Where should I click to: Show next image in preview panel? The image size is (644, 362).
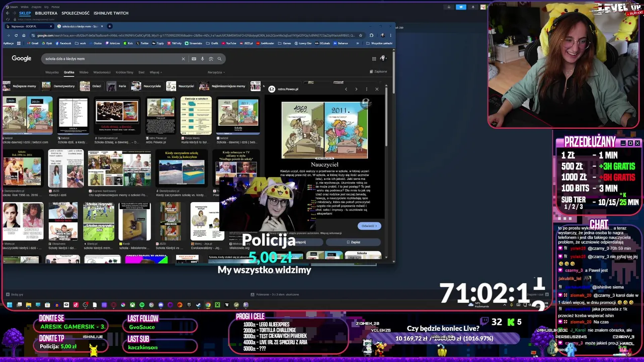pos(356,89)
